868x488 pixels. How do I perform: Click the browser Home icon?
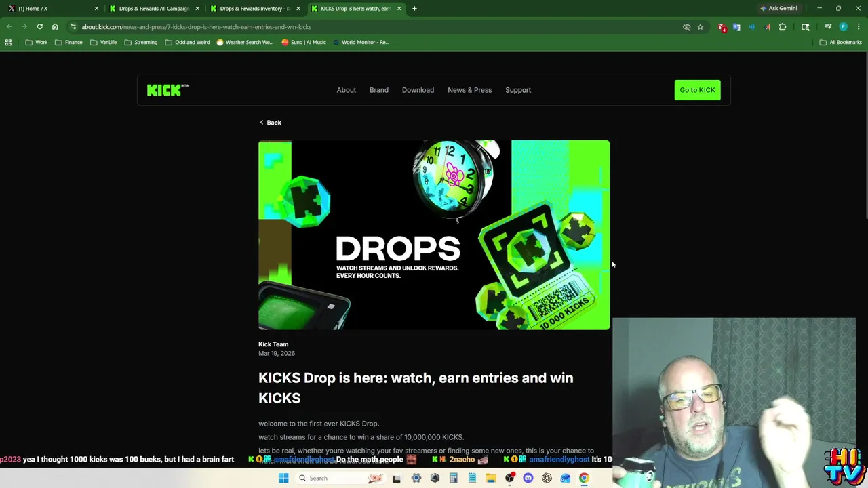pos(55,27)
